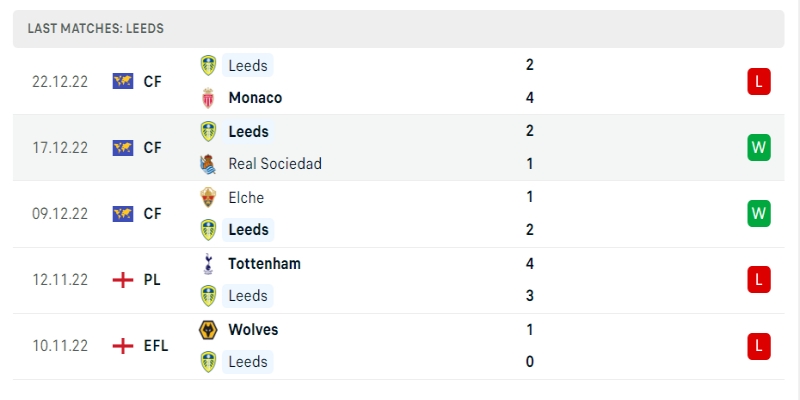Click green W badge for Elche match
This screenshot has height=400, width=800.
758,214
